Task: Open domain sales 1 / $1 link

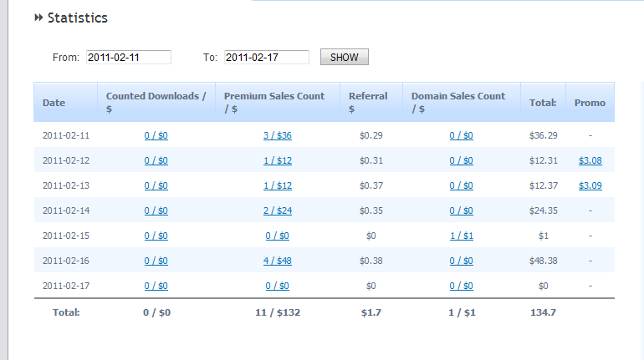Action: (x=462, y=236)
